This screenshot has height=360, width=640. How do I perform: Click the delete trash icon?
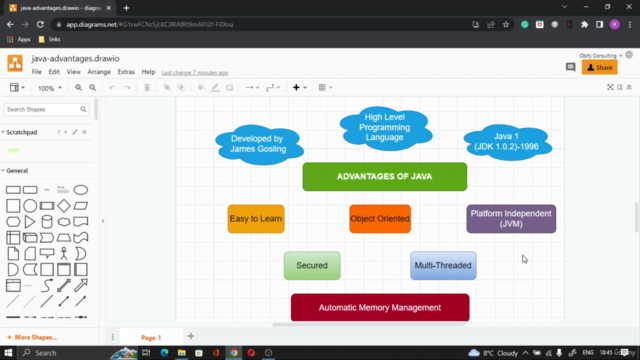pyautogui.click(x=147, y=87)
